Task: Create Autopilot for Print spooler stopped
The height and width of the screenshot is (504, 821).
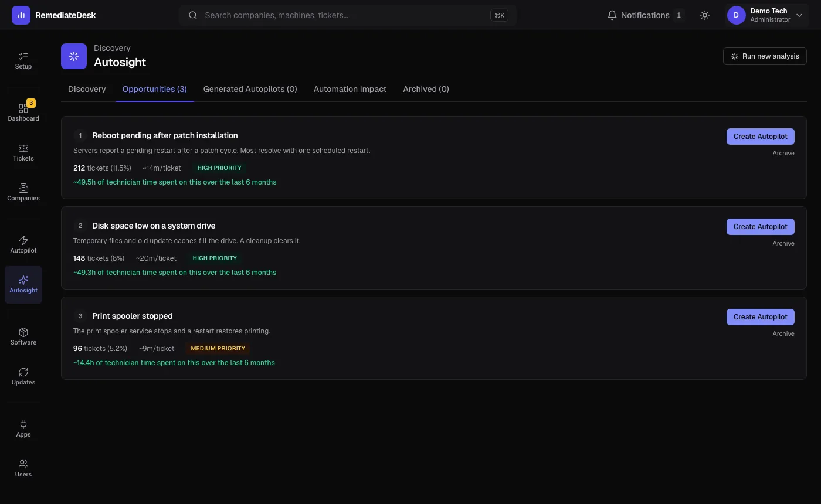Action: pos(761,317)
